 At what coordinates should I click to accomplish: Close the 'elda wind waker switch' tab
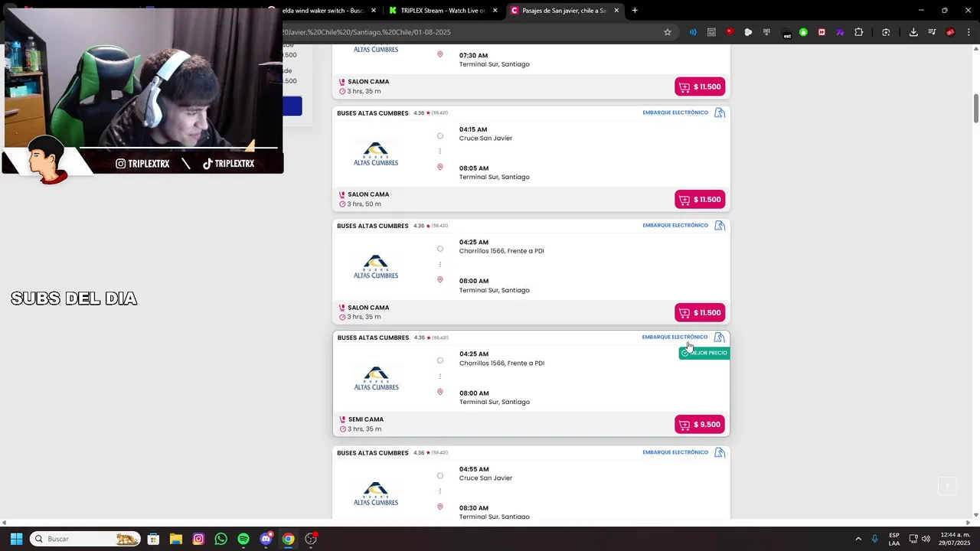(374, 11)
